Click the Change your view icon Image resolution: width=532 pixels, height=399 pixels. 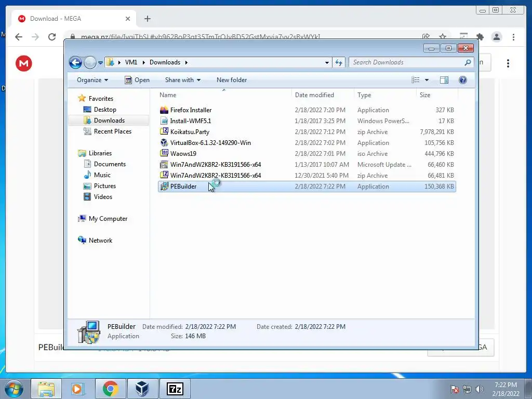pos(415,80)
